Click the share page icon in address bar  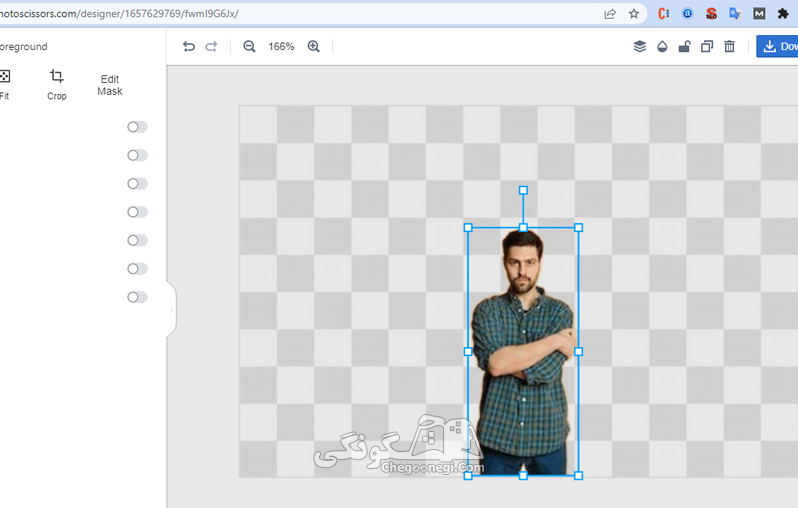(x=610, y=14)
